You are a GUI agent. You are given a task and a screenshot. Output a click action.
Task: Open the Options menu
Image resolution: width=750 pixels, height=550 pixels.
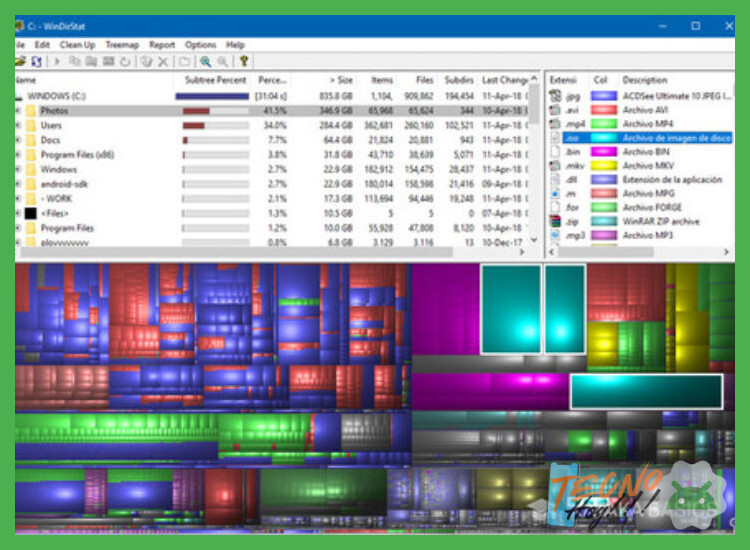point(200,45)
